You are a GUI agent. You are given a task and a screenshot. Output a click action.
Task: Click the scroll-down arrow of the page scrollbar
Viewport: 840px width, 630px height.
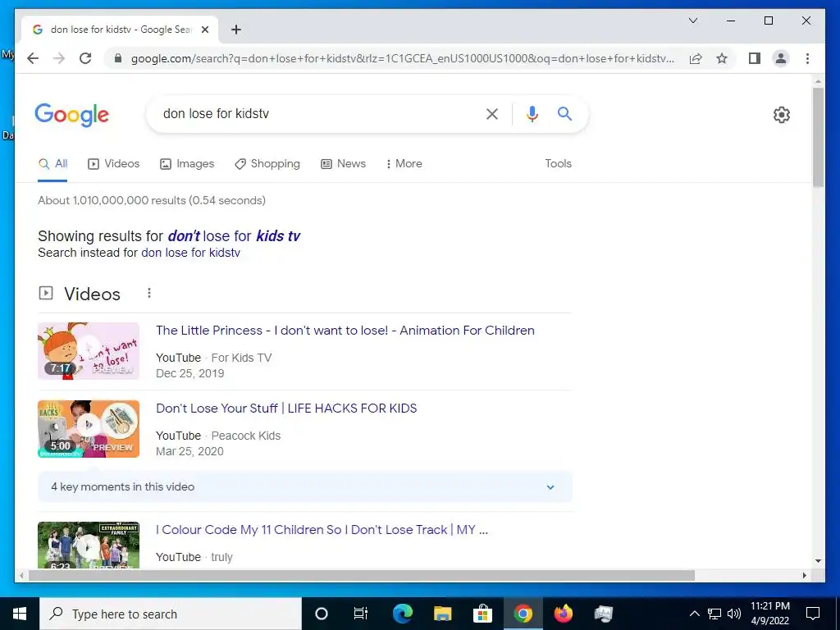pyautogui.click(x=818, y=561)
